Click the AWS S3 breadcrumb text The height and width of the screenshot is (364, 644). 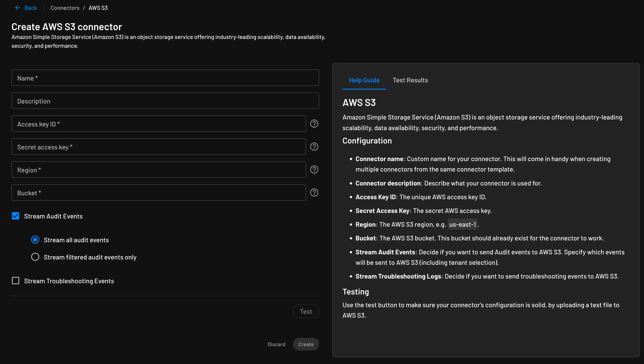98,8
